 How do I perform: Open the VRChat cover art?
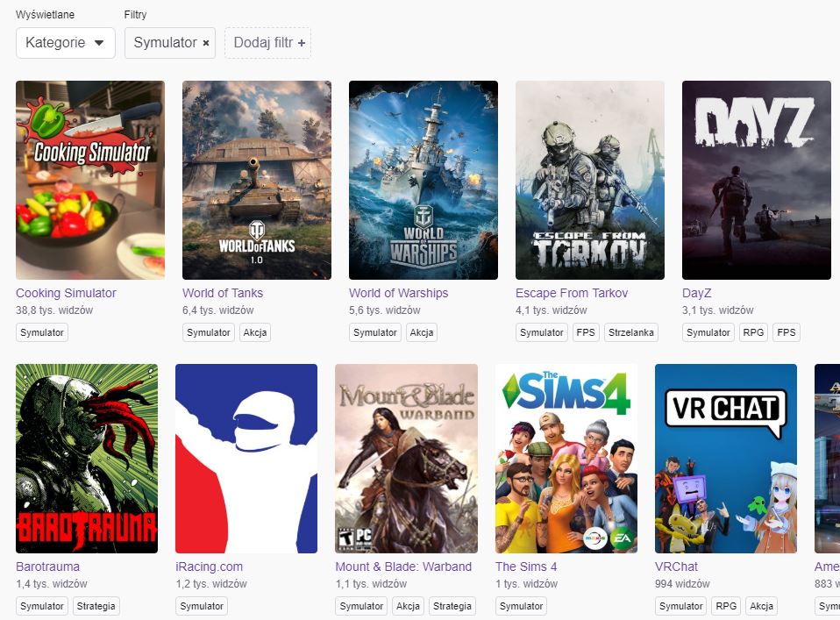[726, 459]
